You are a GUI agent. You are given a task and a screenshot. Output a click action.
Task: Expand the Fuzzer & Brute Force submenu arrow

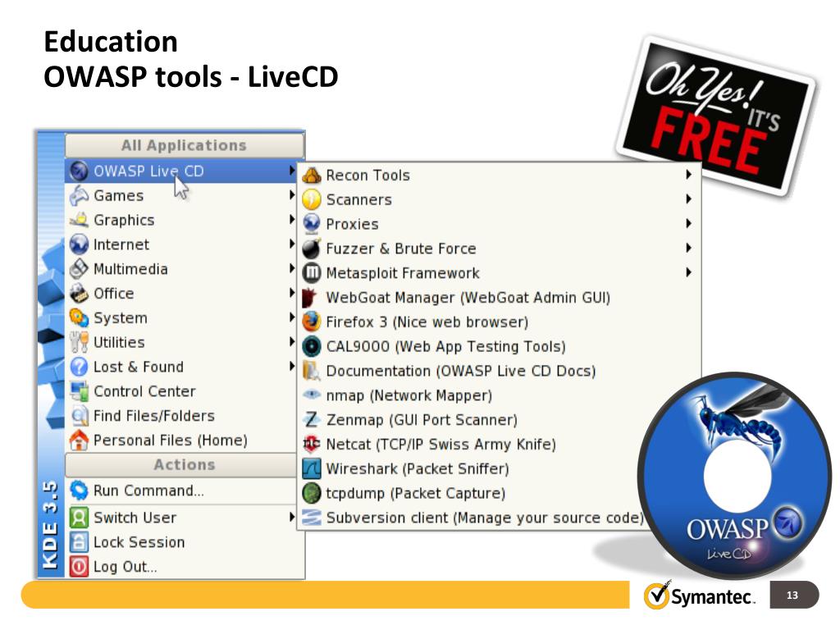point(688,248)
